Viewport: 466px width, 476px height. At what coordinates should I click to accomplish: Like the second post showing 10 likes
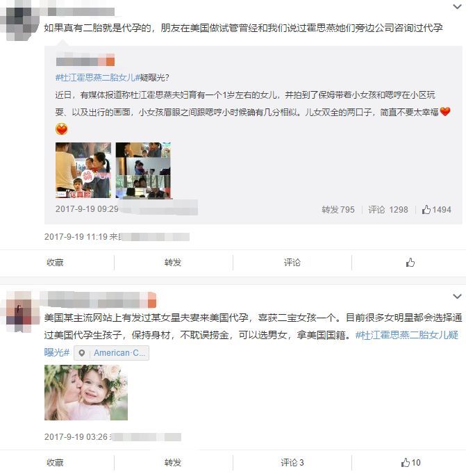pos(410,462)
